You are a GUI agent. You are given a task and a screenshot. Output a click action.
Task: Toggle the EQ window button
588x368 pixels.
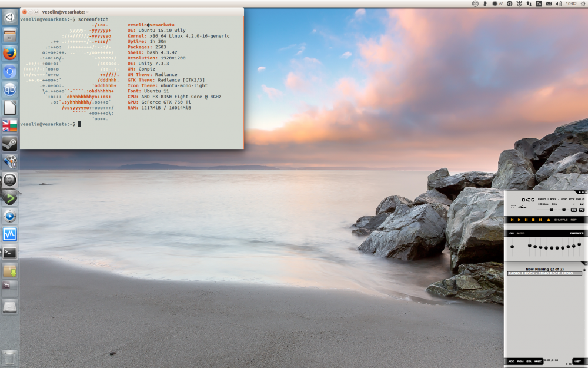[x=574, y=210]
